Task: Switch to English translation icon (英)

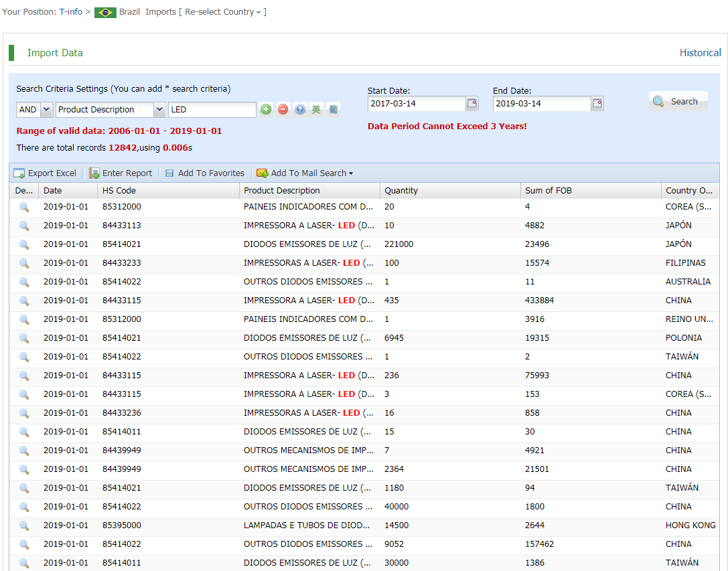Action: click(x=316, y=110)
